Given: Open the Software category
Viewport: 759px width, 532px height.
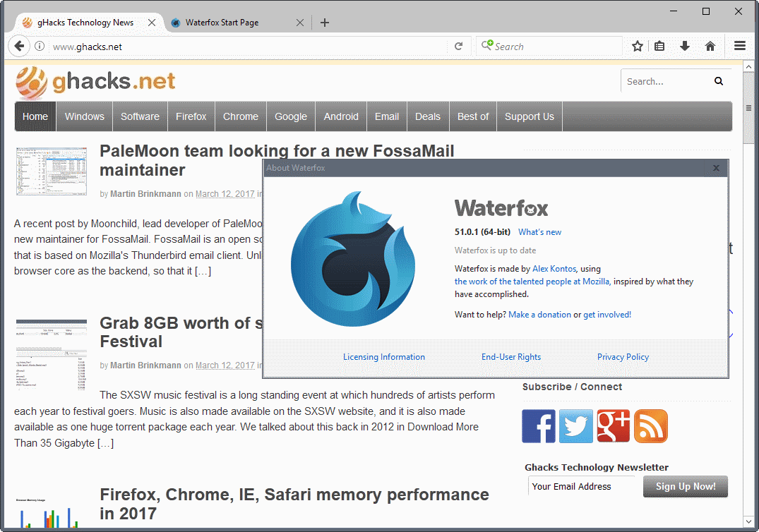Looking at the screenshot, I should tap(140, 116).
